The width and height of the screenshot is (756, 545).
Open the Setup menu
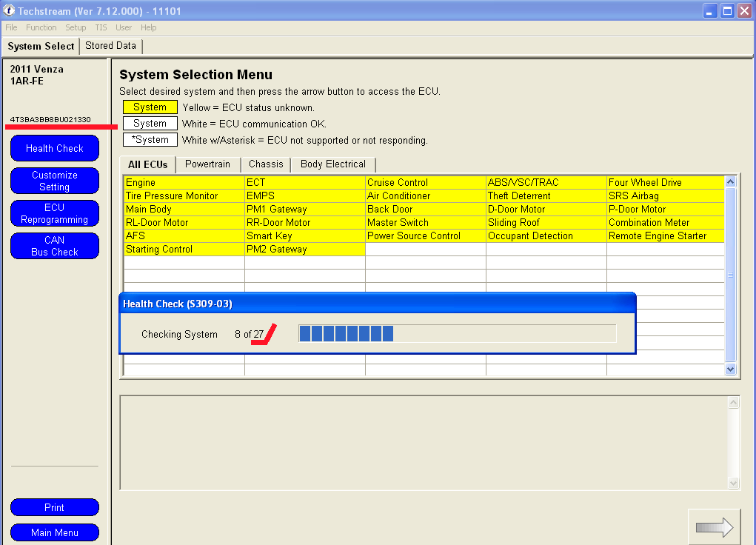[76, 27]
